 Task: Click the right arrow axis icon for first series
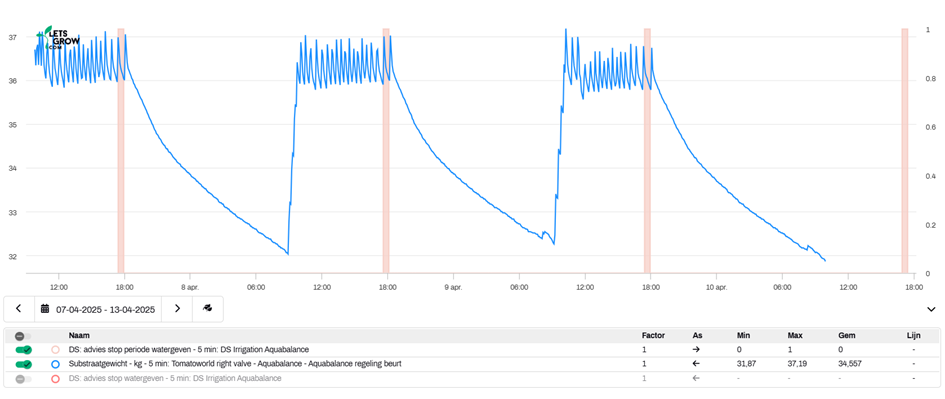coord(696,350)
